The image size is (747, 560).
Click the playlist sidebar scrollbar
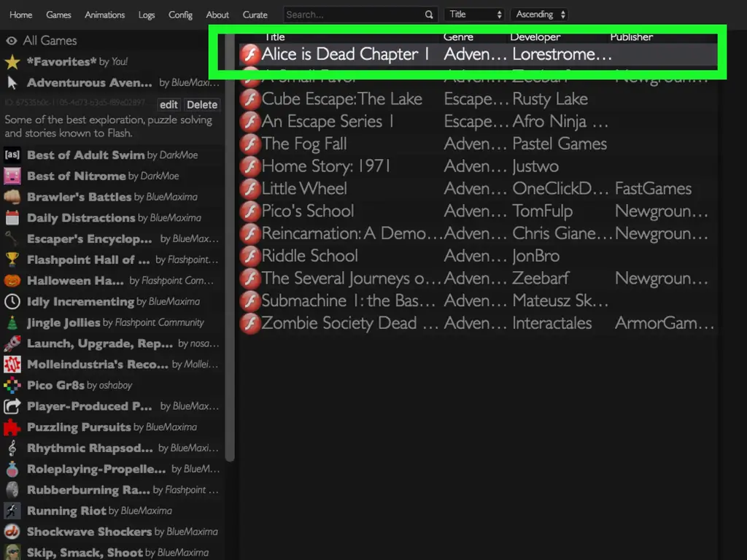(230, 248)
